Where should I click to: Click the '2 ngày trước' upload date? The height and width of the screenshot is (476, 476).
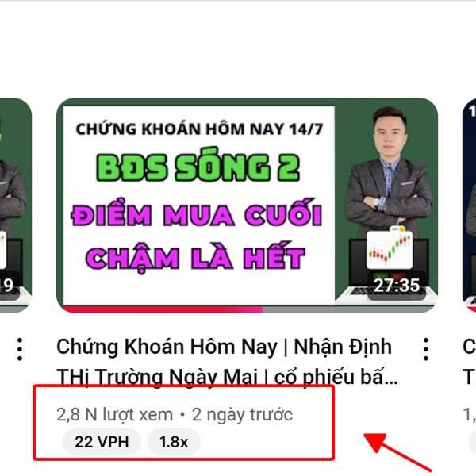[x=242, y=415]
